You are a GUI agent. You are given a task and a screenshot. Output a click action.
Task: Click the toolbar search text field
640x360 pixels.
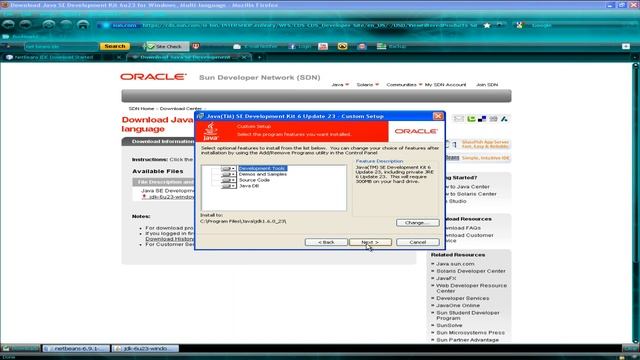pyautogui.click(x=61, y=47)
